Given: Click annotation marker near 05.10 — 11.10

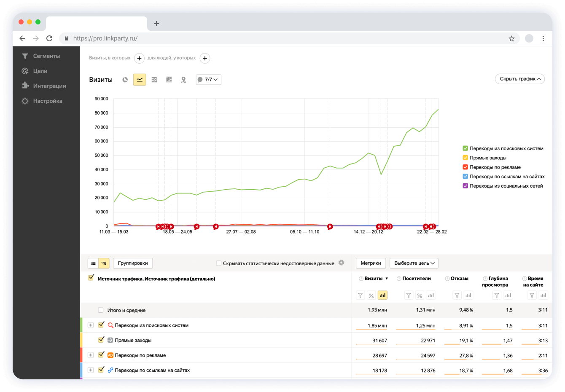Looking at the screenshot, I should pyautogui.click(x=330, y=227).
